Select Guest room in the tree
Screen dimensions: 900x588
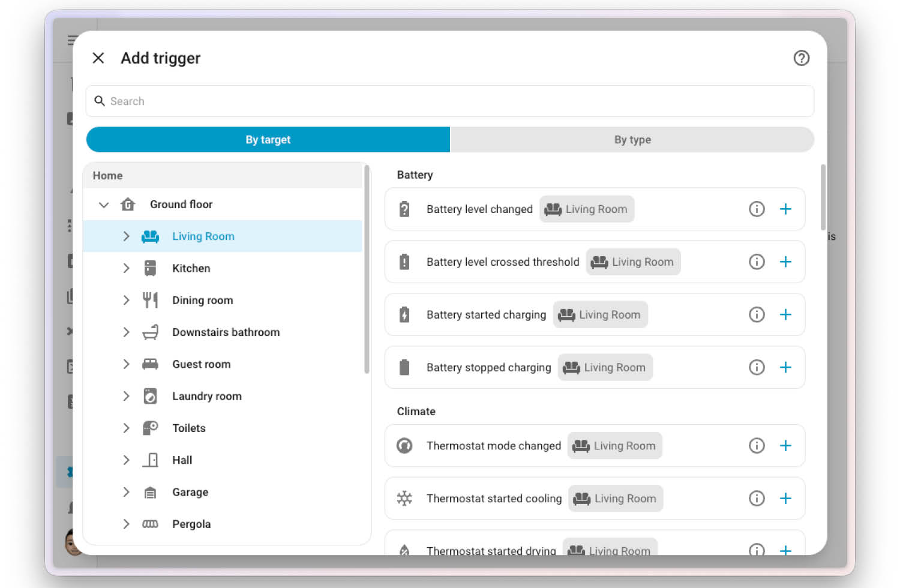pos(202,364)
